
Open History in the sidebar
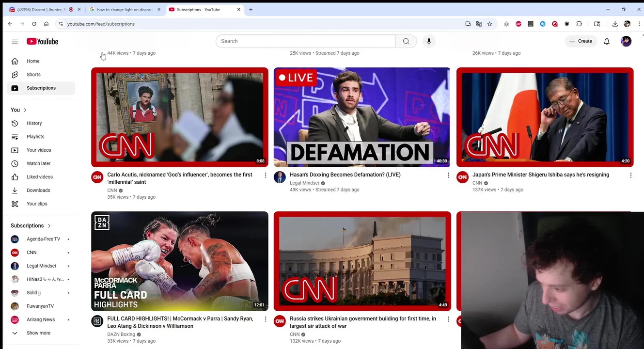coord(42,123)
